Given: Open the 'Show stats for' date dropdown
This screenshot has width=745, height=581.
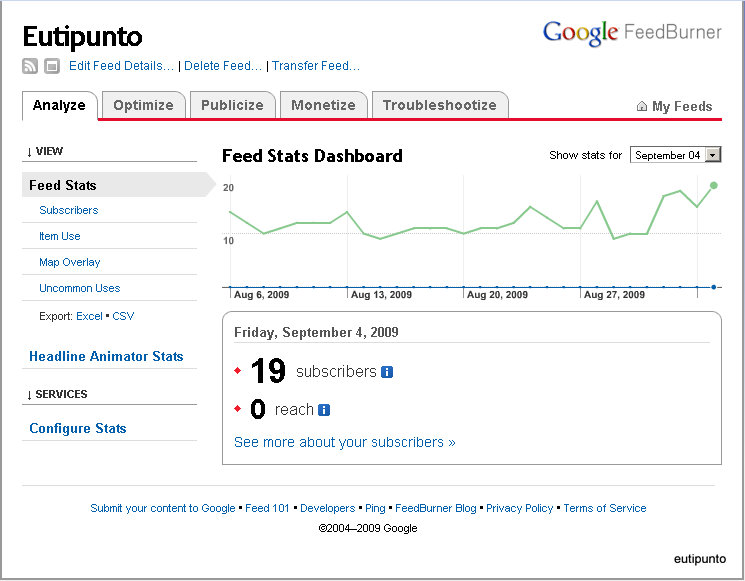Looking at the screenshot, I should (x=676, y=155).
